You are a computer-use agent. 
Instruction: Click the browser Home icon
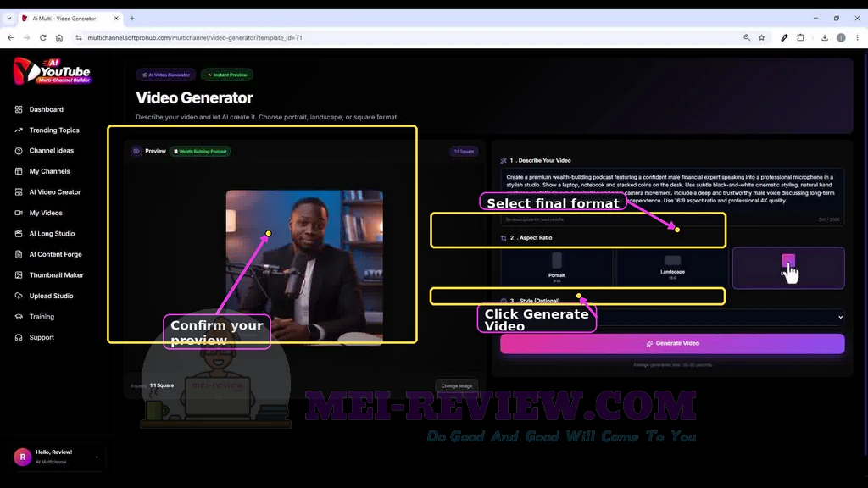59,37
